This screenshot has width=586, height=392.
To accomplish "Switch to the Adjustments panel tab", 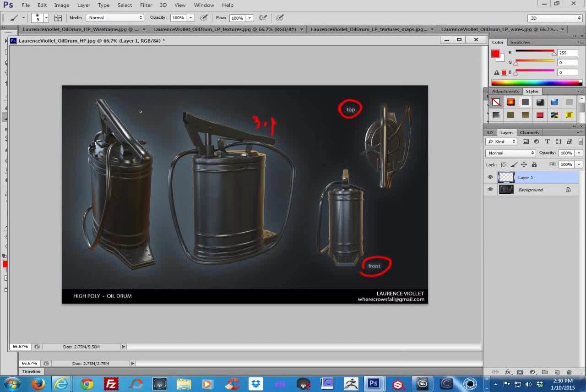I will [x=505, y=91].
